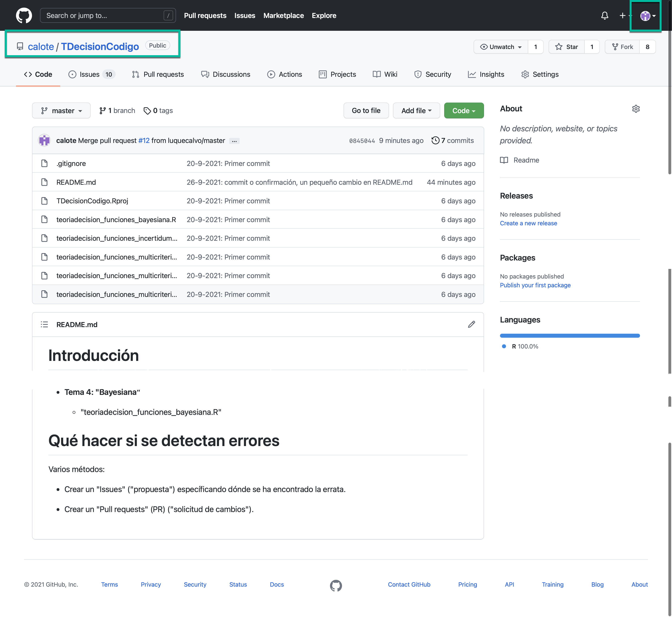The height and width of the screenshot is (617, 672).
Task: Open Terms footer link
Action: pos(110,584)
